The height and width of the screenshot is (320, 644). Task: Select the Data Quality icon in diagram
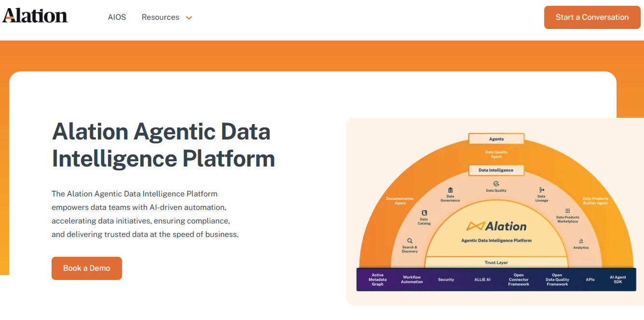(496, 184)
